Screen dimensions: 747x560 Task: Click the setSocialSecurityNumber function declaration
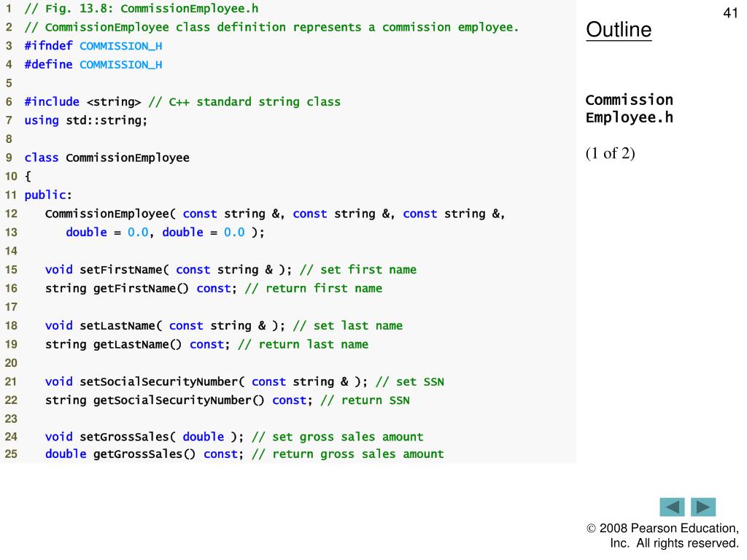(206, 382)
